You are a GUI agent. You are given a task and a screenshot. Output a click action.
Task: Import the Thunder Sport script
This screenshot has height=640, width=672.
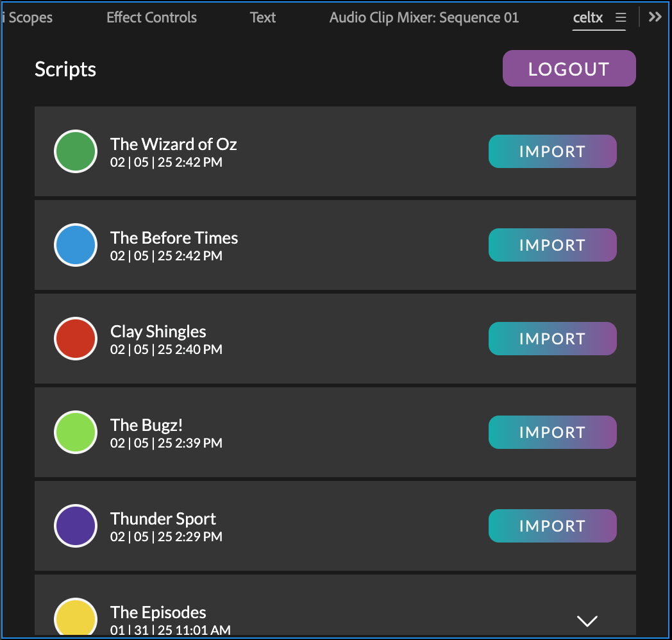pyautogui.click(x=553, y=526)
